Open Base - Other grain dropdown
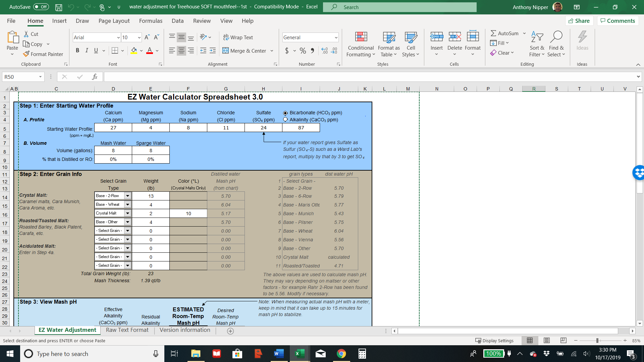The image size is (644, 362). click(127, 222)
